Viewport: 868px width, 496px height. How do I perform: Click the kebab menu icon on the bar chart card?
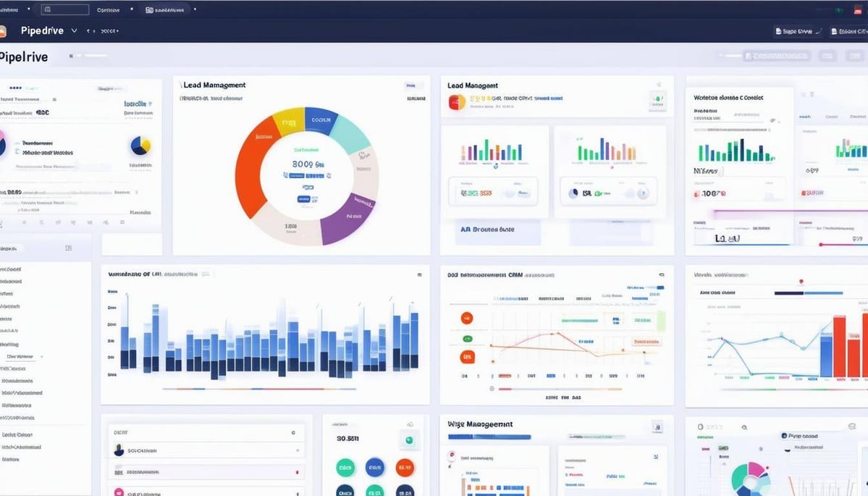click(418, 274)
